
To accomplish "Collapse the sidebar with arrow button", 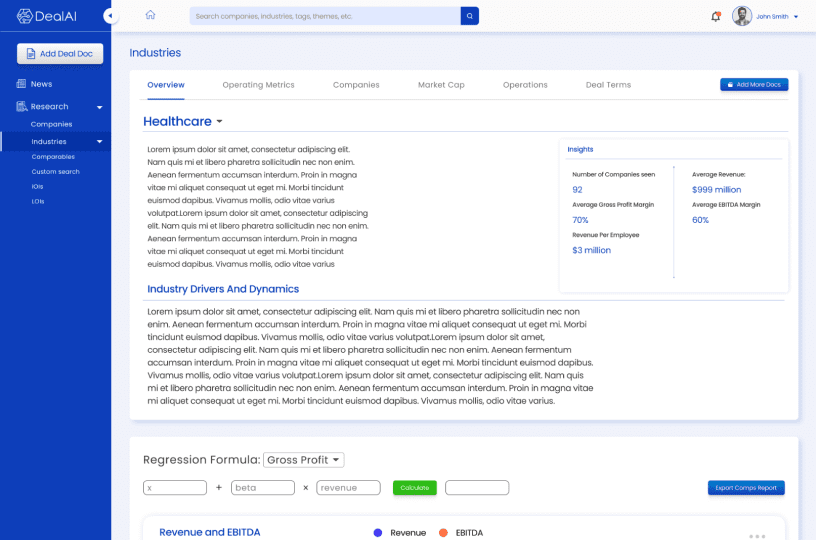I will pos(110,16).
